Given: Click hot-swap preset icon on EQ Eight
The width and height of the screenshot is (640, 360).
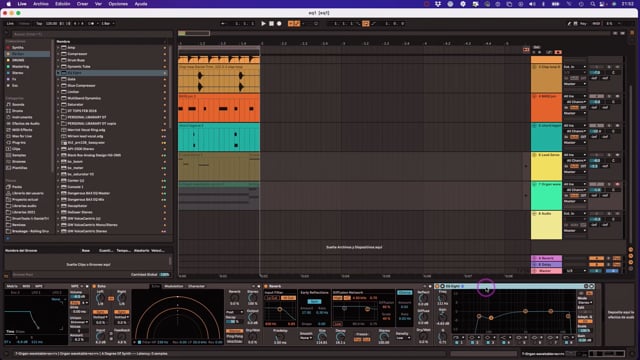Looking at the screenshot, I should [586, 286].
